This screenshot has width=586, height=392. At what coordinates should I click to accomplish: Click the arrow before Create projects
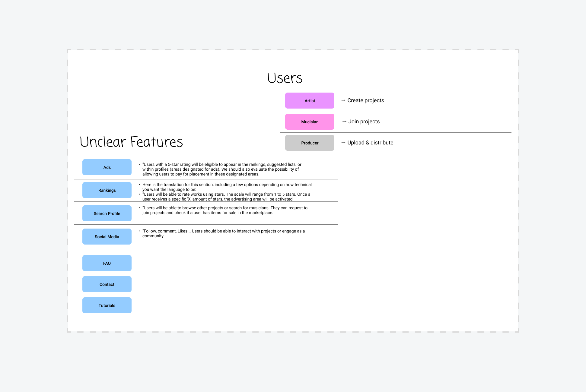pos(343,100)
